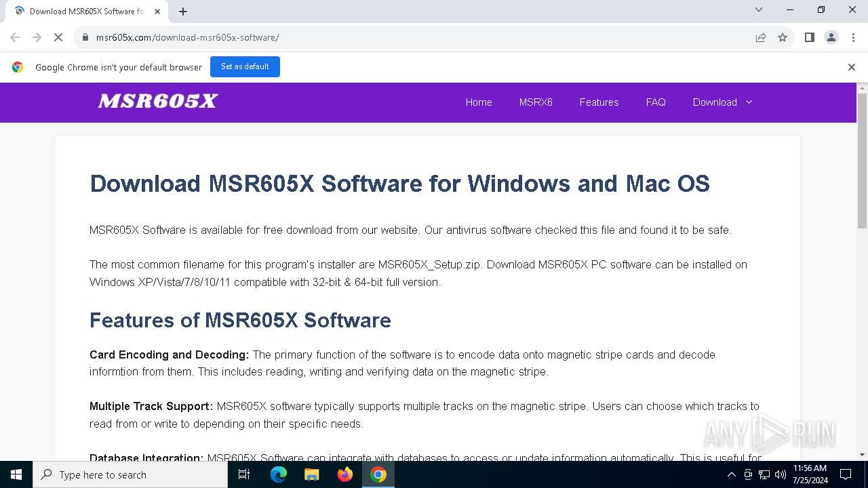
Task: Open the Features menu item
Action: [x=599, y=102]
